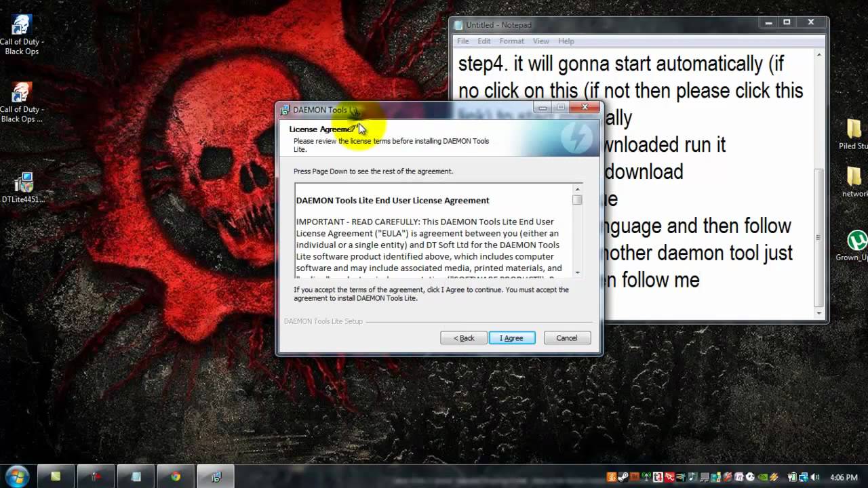Click the Notepad vertical scrollbar up arrow
Image resolution: width=868 pixels, height=488 pixels.
819,55
